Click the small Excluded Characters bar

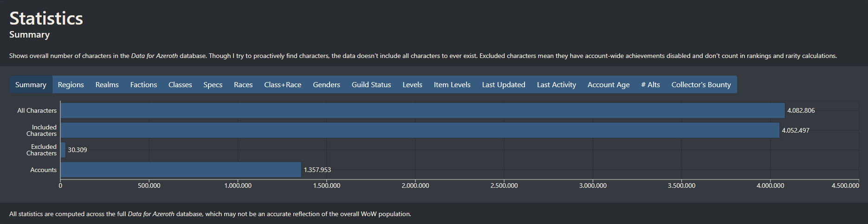click(x=63, y=150)
